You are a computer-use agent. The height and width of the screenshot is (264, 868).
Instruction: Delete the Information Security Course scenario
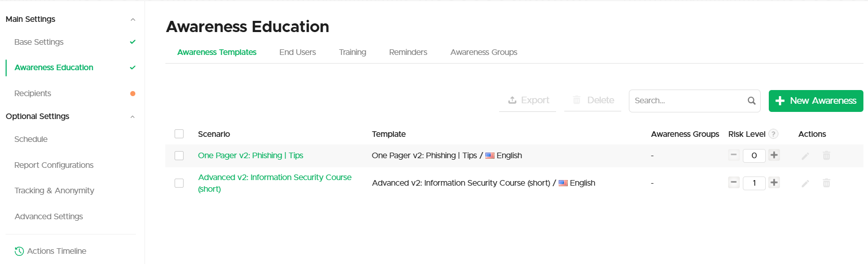coord(826,183)
